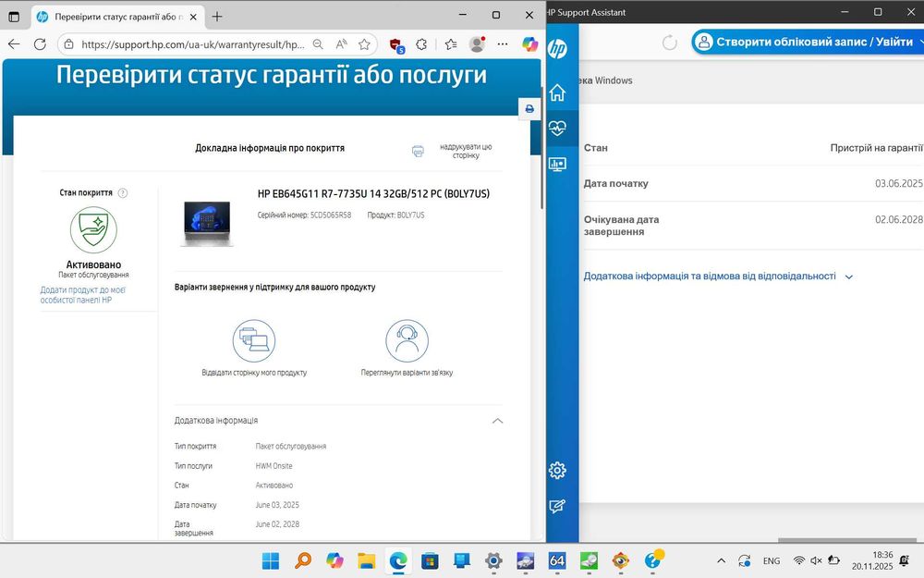The width and height of the screenshot is (924, 578).
Task: Click view contact options headset icon
Action: [407, 341]
